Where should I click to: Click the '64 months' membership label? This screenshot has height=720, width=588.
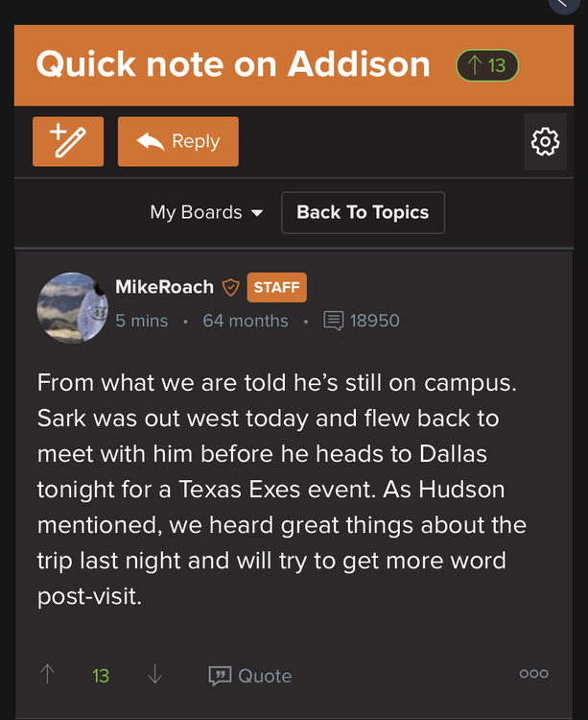[x=246, y=321]
